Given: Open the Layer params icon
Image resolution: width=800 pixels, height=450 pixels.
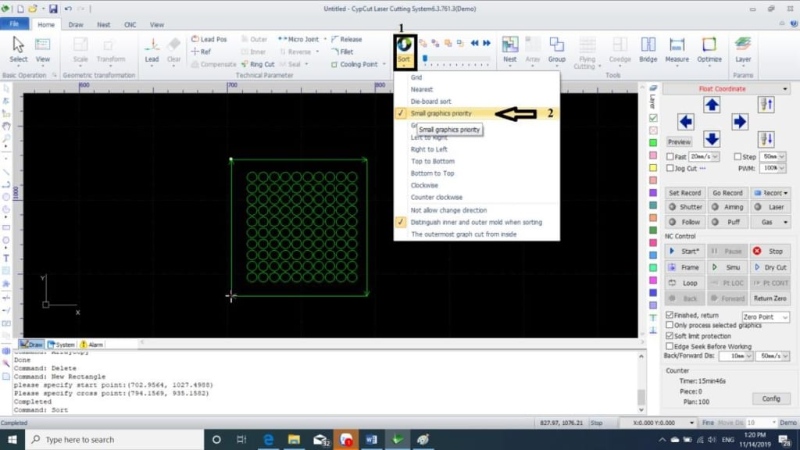Looking at the screenshot, I should point(743,48).
